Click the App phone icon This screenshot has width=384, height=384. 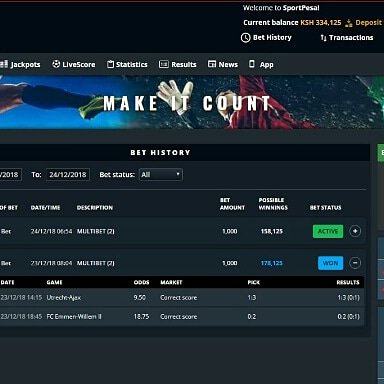(252, 64)
